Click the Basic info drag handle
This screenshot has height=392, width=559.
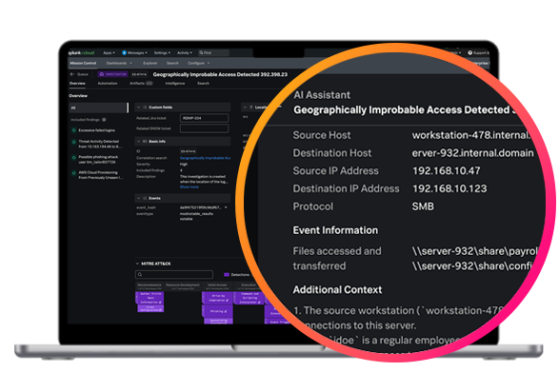coord(145,142)
